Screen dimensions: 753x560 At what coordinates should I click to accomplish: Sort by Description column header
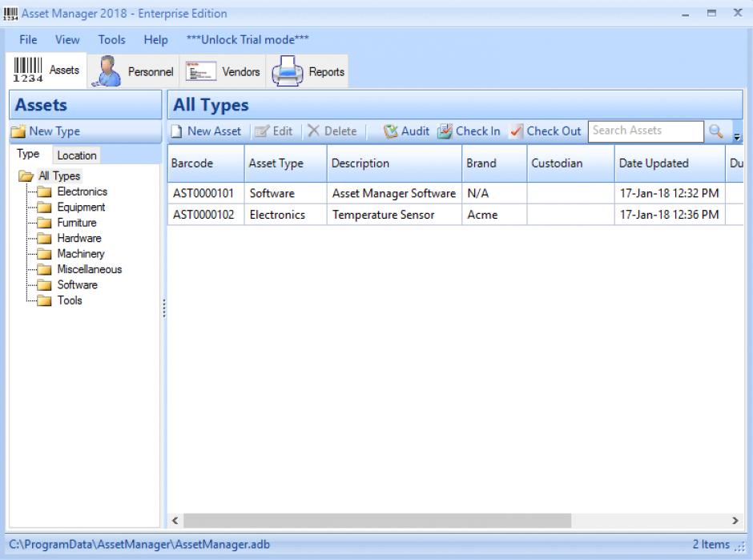(394, 163)
